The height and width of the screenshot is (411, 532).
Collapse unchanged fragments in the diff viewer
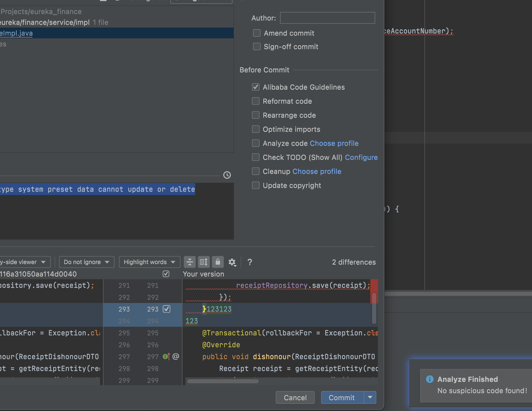pyautogui.click(x=189, y=262)
